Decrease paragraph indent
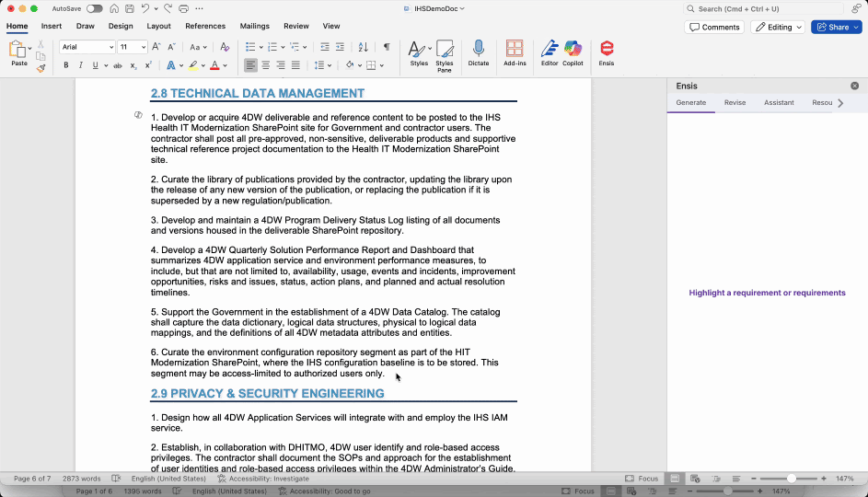Image resolution: width=868 pixels, height=497 pixels. [325, 47]
